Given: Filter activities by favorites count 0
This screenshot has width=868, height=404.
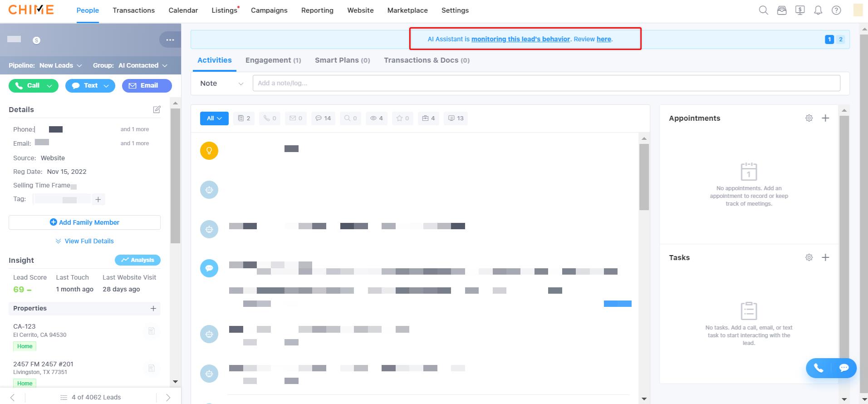Looking at the screenshot, I should click(x=402, y=118).
